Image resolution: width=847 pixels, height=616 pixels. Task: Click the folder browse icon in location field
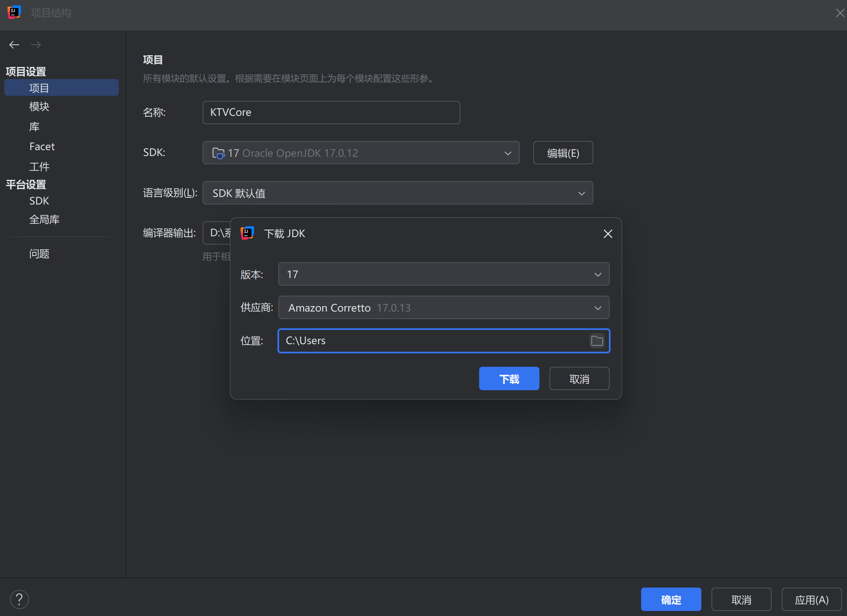597,341
